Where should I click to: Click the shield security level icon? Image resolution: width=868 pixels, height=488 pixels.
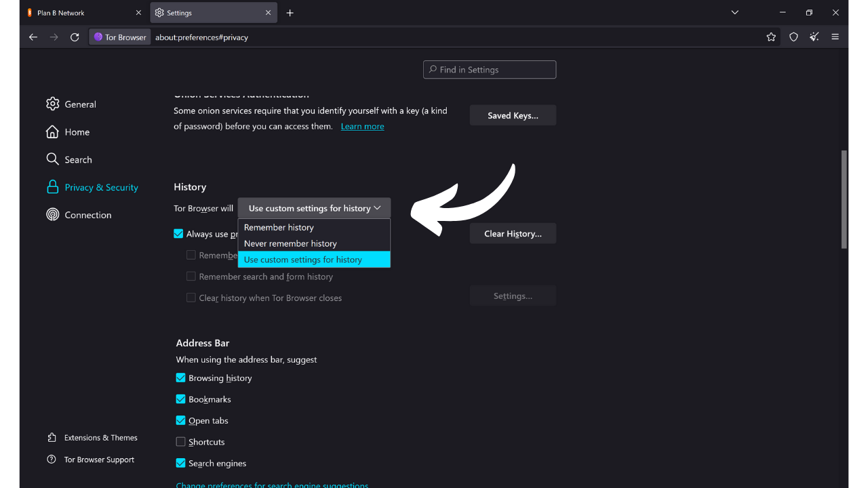pyautogui.click(x=793, y=37)
